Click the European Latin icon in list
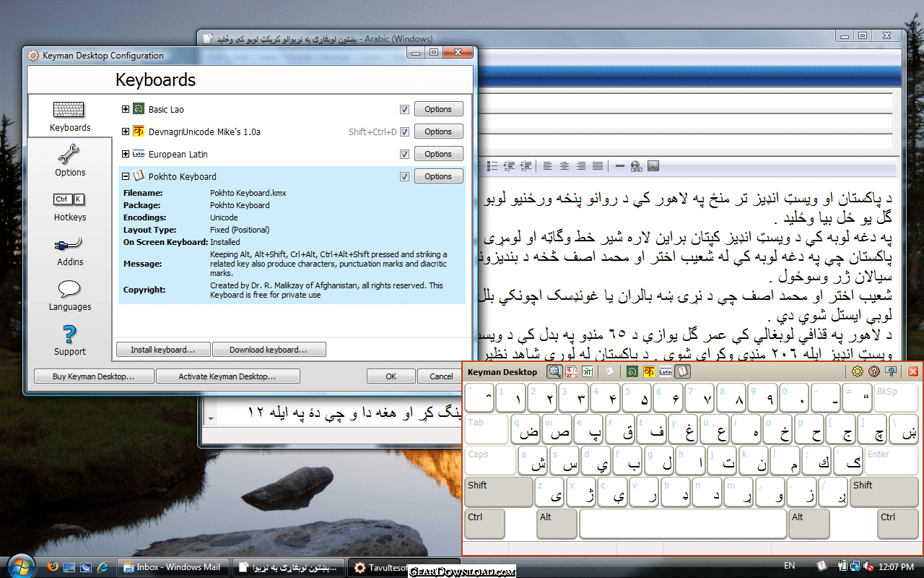This screenshot has height=578, width=924. click(x=139, y=154)
